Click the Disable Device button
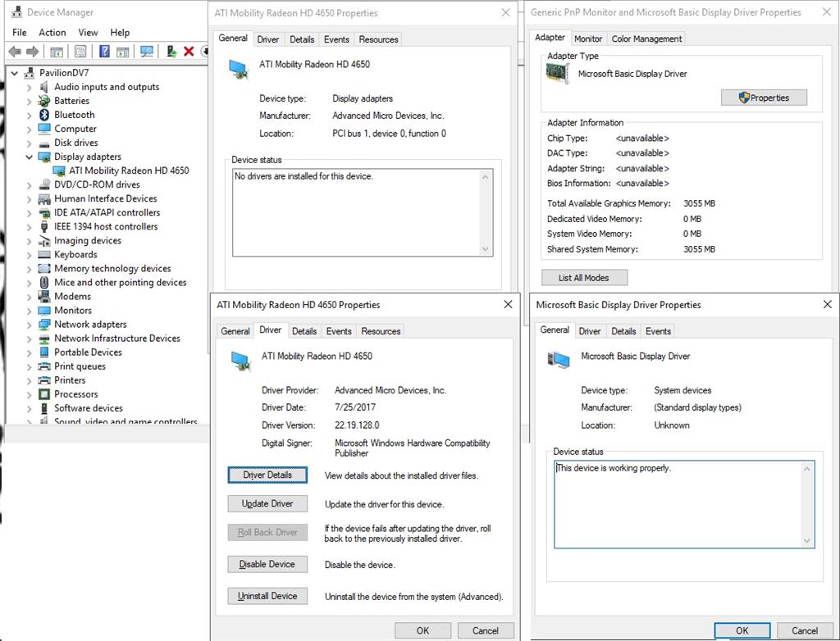 click(267, 565)
